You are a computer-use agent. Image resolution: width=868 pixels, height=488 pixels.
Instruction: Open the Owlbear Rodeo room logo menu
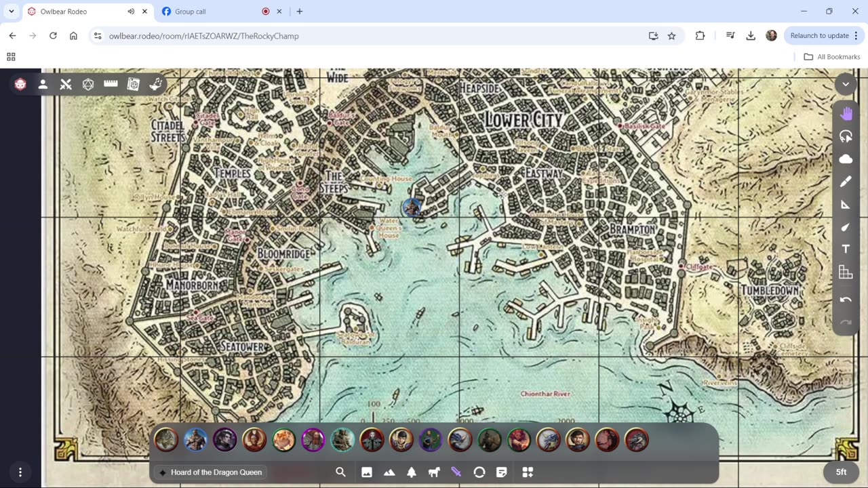(20, 84)
